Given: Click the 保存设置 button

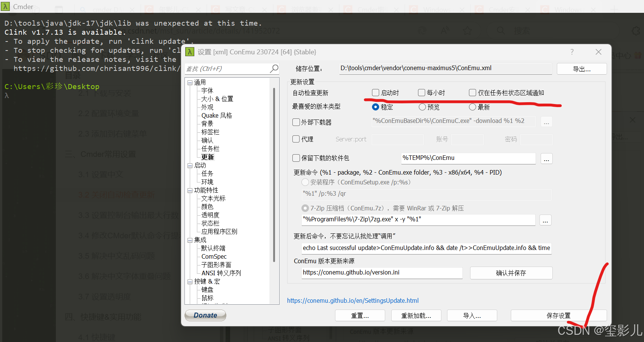Looking at the screenshot, I should click(559, 316).
